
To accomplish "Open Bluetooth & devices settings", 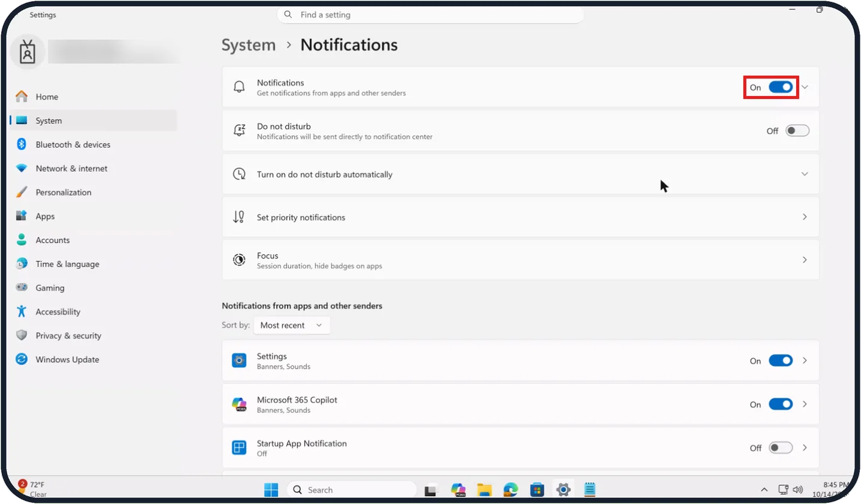I will (x=93, y=145).
